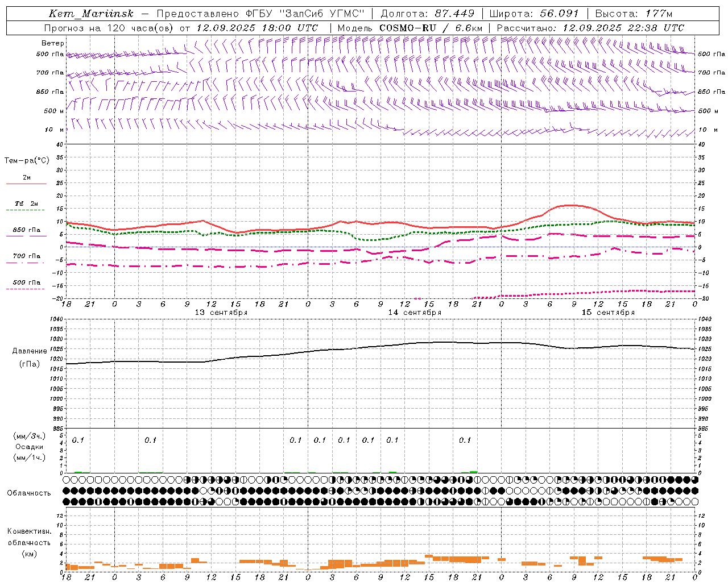Click the 14 сентября date label
Viewport: 728px width, 582px height.
point(415,313)
